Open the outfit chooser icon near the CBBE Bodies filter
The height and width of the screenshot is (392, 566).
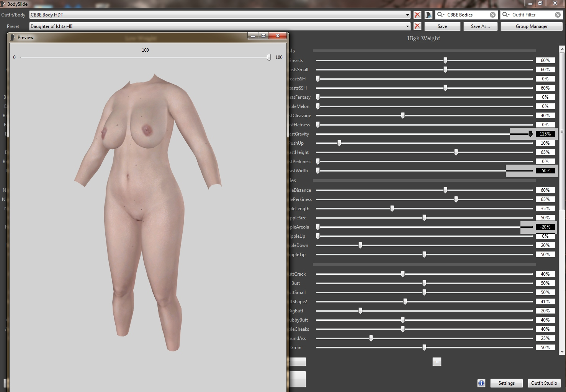click(429, 15)
